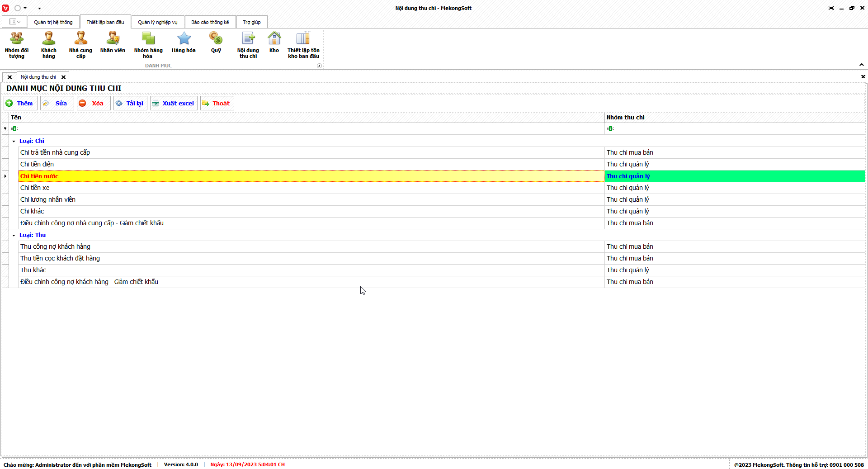868x469 pixels.
Task: Open Nhân viên list
Action: point(113,42)
